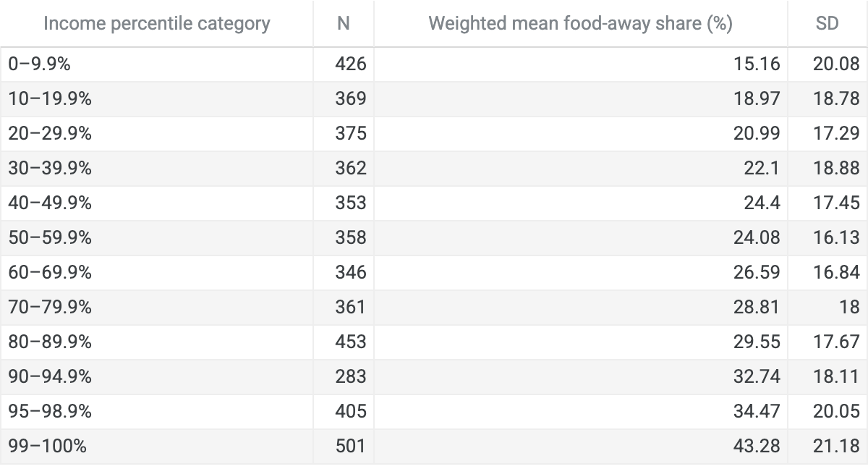Screen dimensions: 868x469
Task: Click the mean value 24.08 cell
Action: [581, 238]
